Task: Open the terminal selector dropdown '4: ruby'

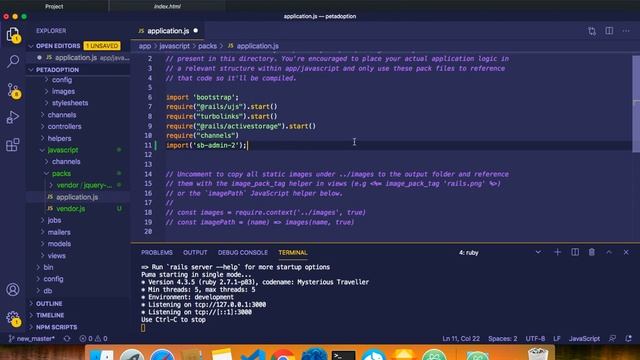Action: 500,253
